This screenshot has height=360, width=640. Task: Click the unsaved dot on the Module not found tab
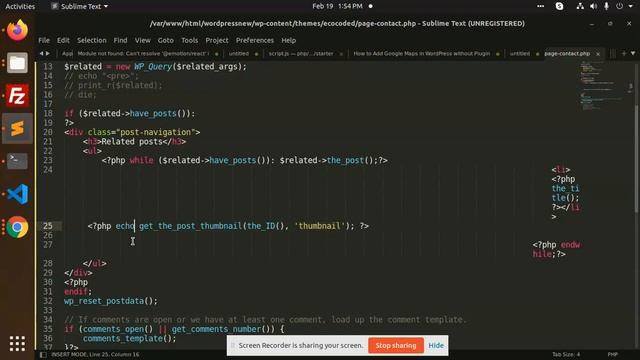click(216, 54)
